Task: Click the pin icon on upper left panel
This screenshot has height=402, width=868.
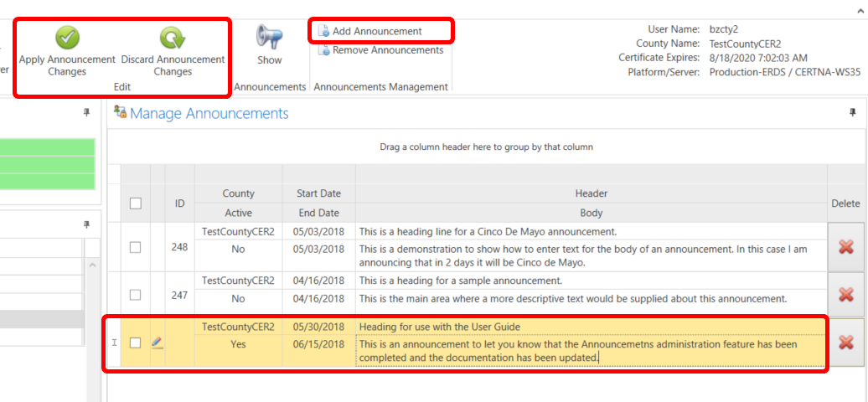Action: [x=86, y=113]
